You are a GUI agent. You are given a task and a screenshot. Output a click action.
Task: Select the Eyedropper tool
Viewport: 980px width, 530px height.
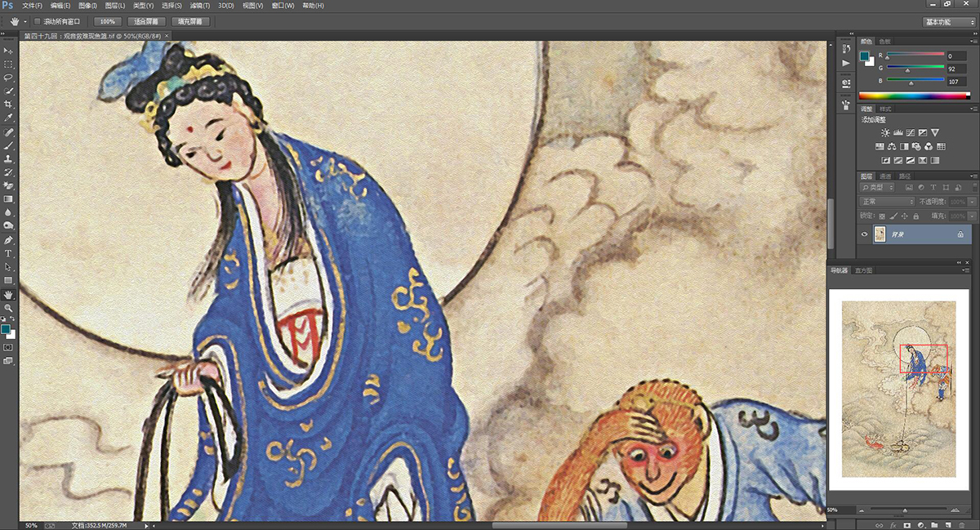click(x=9, y=118)
